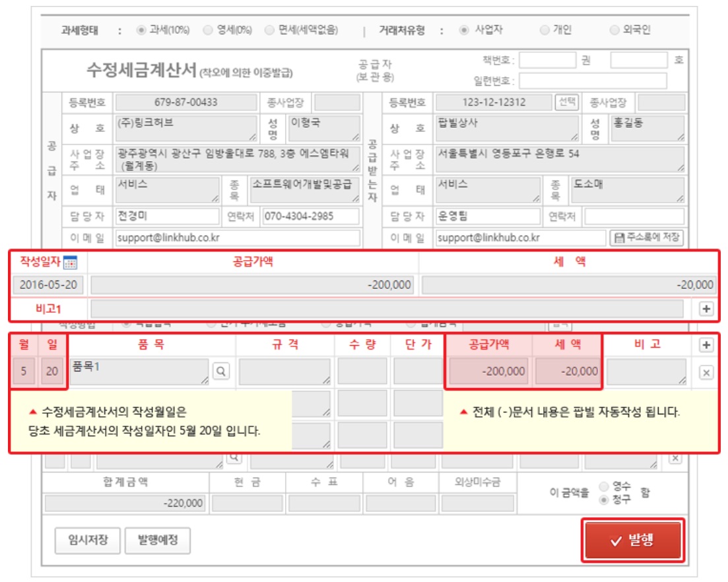Click the 단가 field in 품목1 row
The image size is (728, 582).
point(418,371)
